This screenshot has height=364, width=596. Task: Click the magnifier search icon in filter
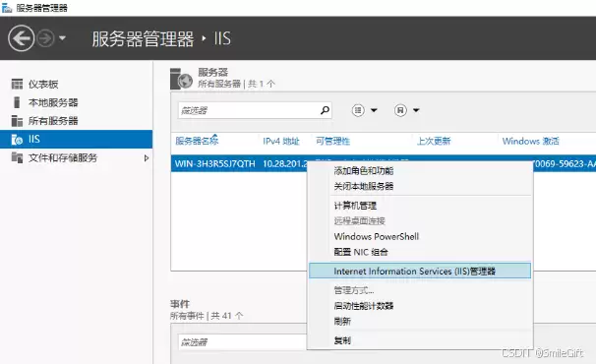click(325, 110)
